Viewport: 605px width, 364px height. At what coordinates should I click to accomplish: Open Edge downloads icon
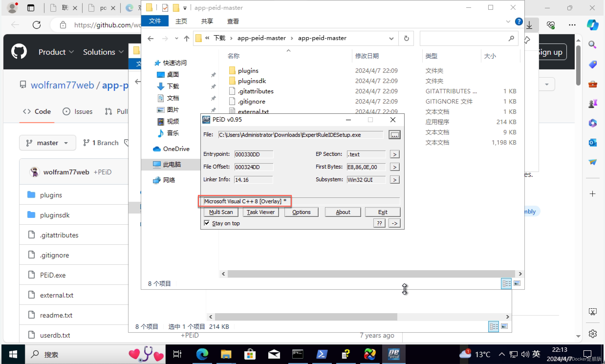pyautogui.click(x=529, y=25)
